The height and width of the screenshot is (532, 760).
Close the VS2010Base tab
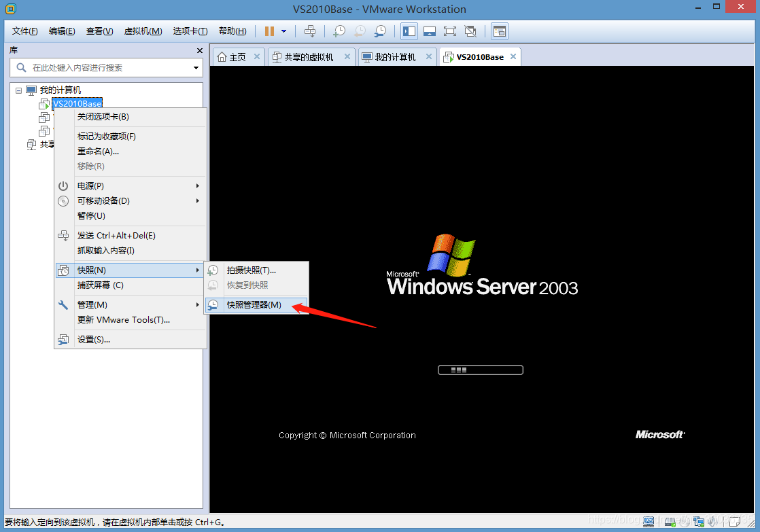pos(513,56)
